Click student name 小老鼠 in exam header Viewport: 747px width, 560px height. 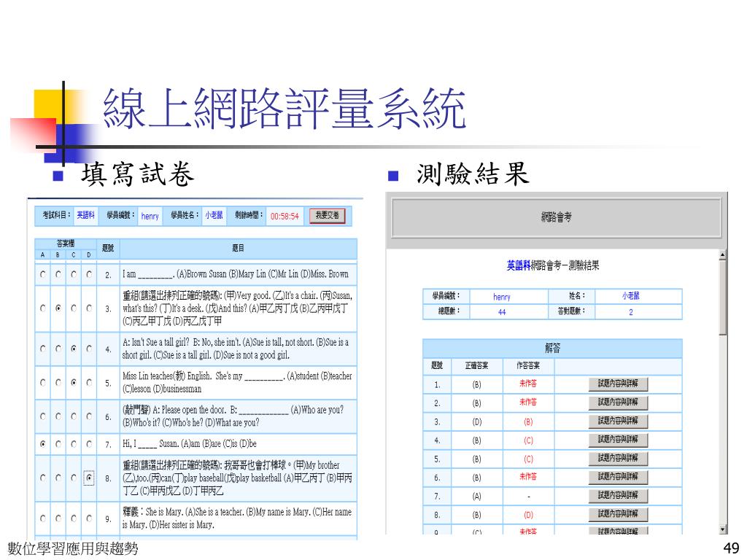tap(214, 215)
